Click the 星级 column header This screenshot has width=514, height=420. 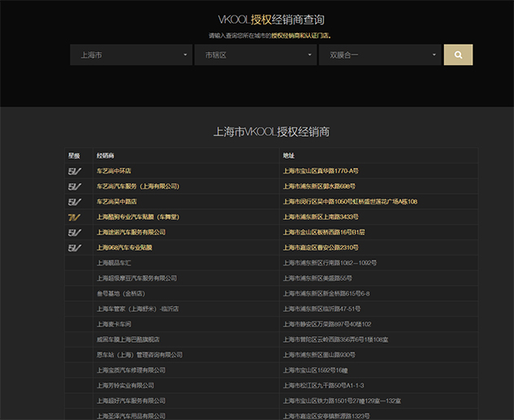74,155
